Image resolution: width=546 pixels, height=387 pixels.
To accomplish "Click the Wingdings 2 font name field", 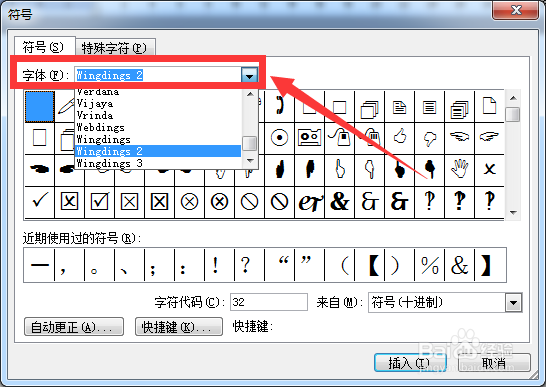I will (158, 75).
